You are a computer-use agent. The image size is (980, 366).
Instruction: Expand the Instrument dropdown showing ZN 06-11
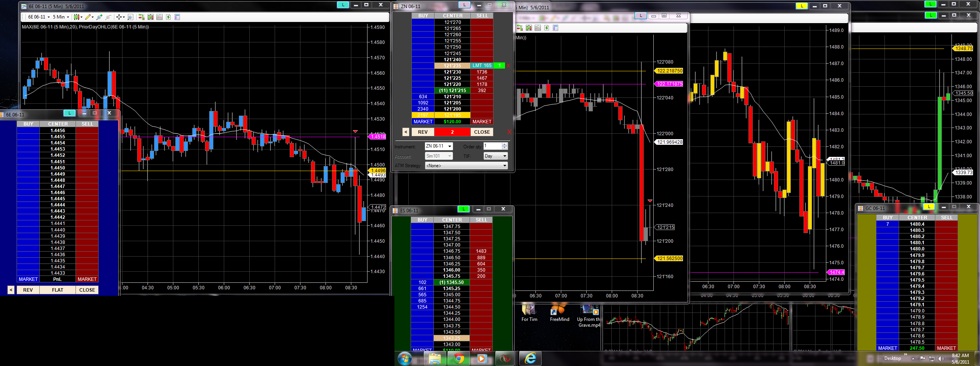450,146
